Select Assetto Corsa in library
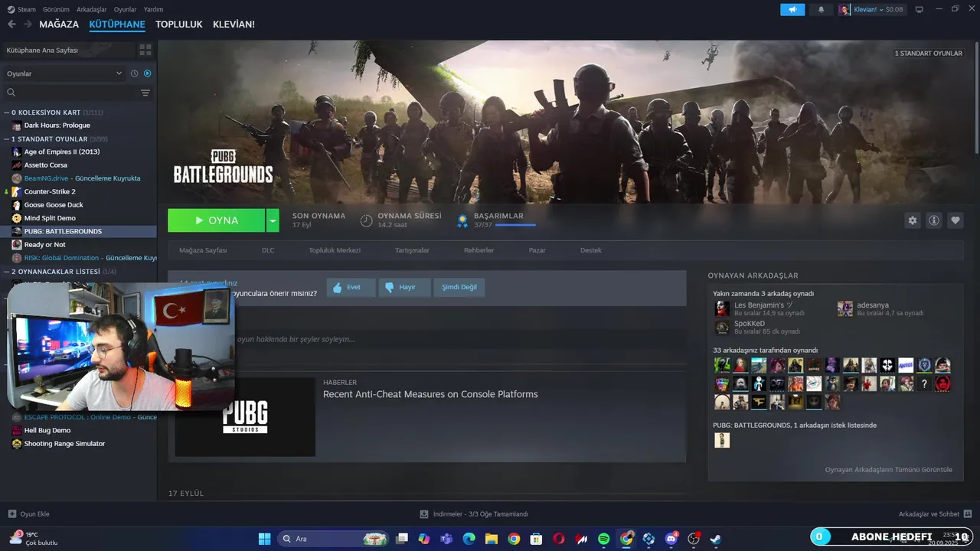The image size is (980, 551). point(45,165)
